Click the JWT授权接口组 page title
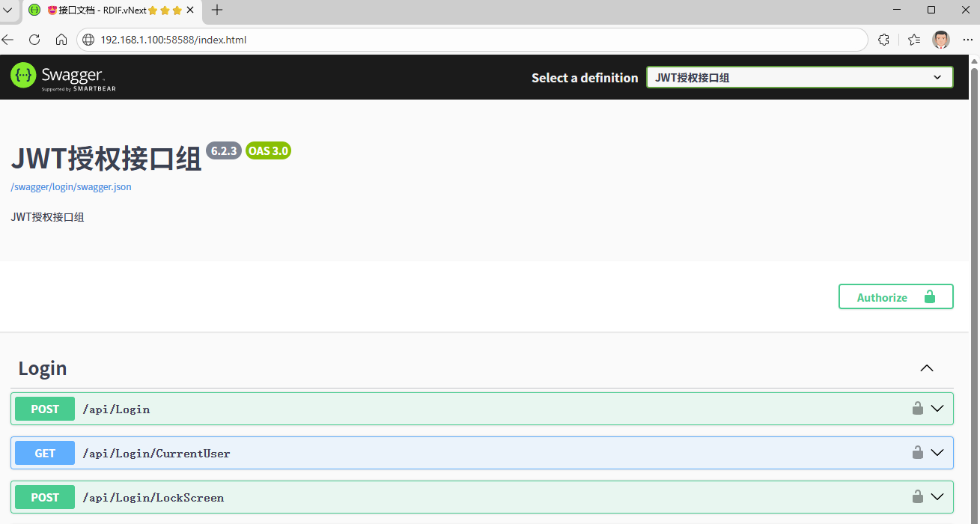Image resolution: width=980 pixels, height=524 pixels. click(106, 159)
